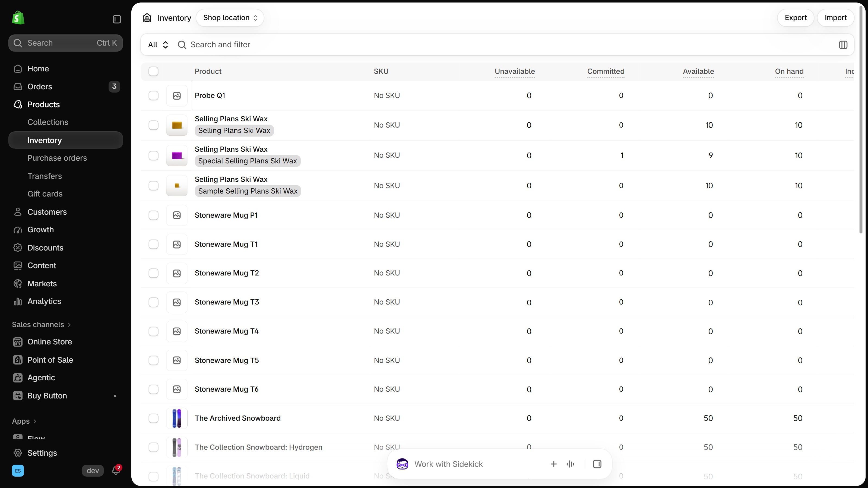This screenshot has height=488, width=868.
Task: Check the Stoneware Mug P1 checkbox
Action: (153, 215)
